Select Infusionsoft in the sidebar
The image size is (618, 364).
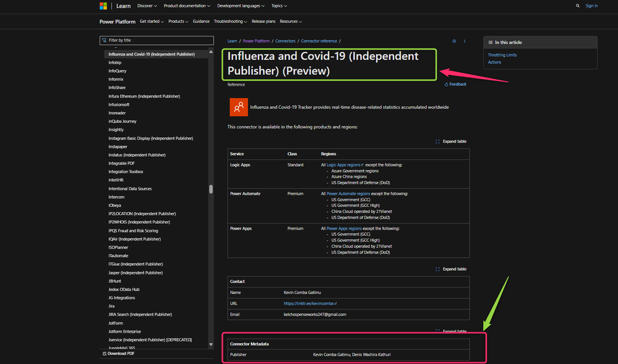tap(119, 104)
